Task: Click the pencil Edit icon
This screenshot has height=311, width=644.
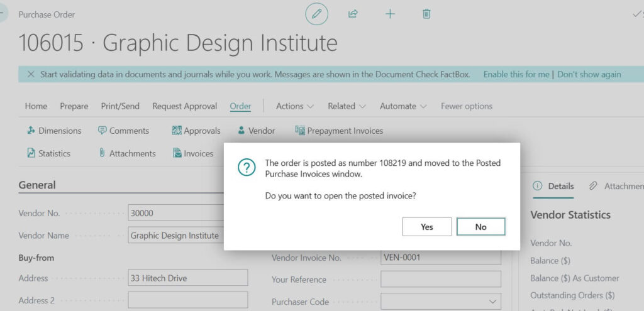Action: (x=316, y=14)
